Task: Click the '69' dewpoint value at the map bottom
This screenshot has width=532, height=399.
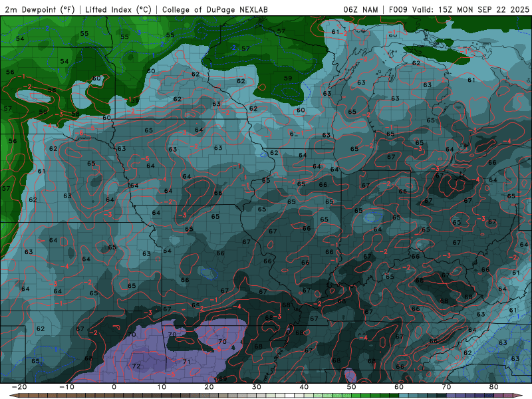Action: coord(223,378)
